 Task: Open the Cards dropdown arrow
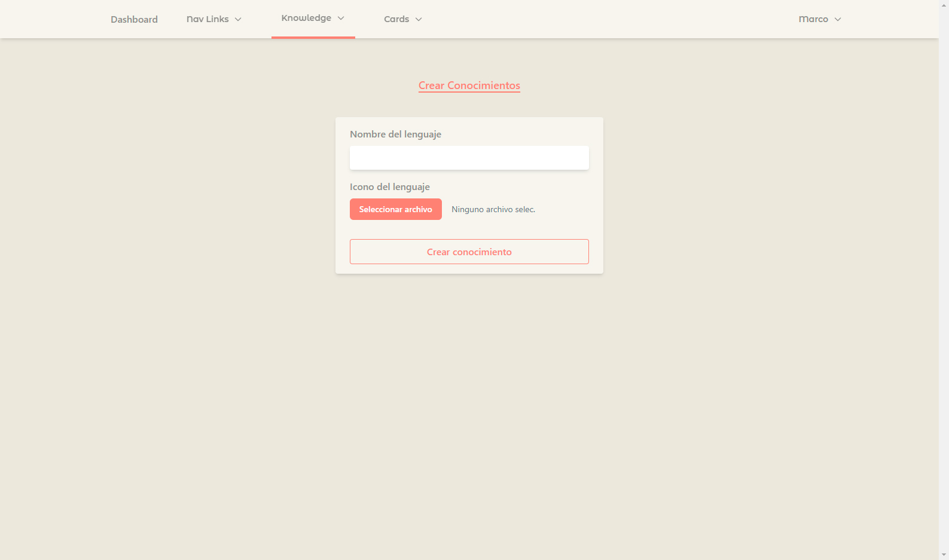click(419, 19)
